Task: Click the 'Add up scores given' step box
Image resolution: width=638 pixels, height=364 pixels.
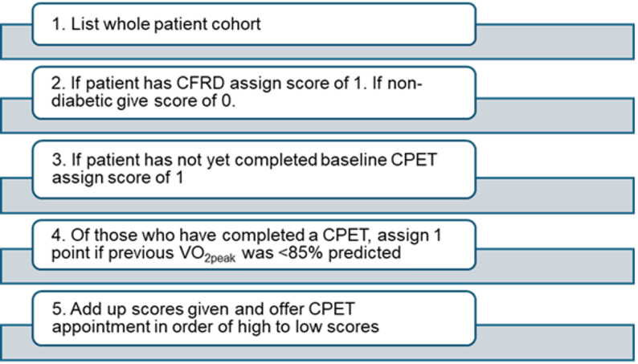Action: (x=254, y=318)
